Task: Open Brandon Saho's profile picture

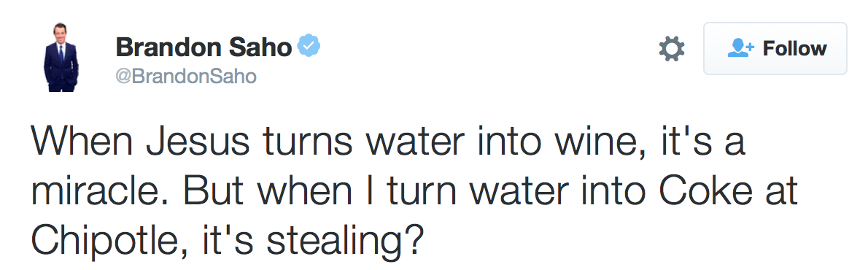Action: 61,58
